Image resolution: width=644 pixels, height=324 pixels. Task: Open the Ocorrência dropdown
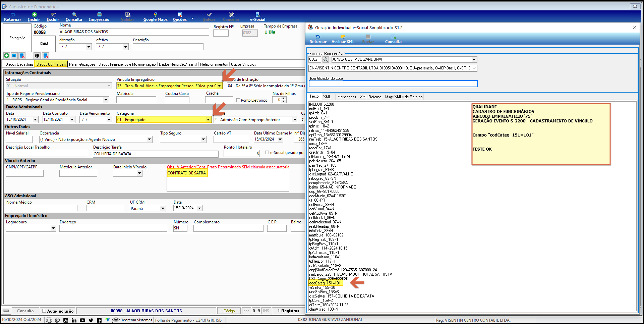click(150, 140)
